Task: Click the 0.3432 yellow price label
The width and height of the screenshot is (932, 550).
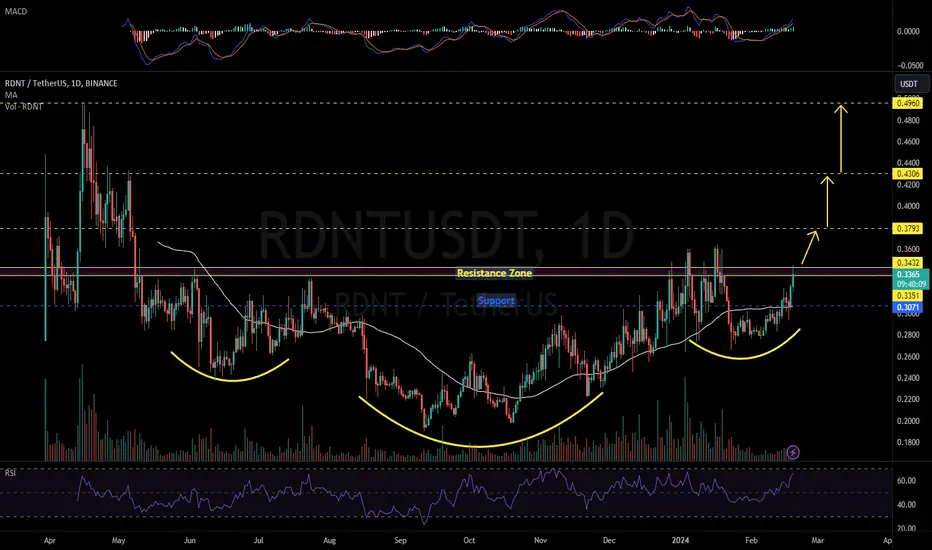Action: coord(908,263)
